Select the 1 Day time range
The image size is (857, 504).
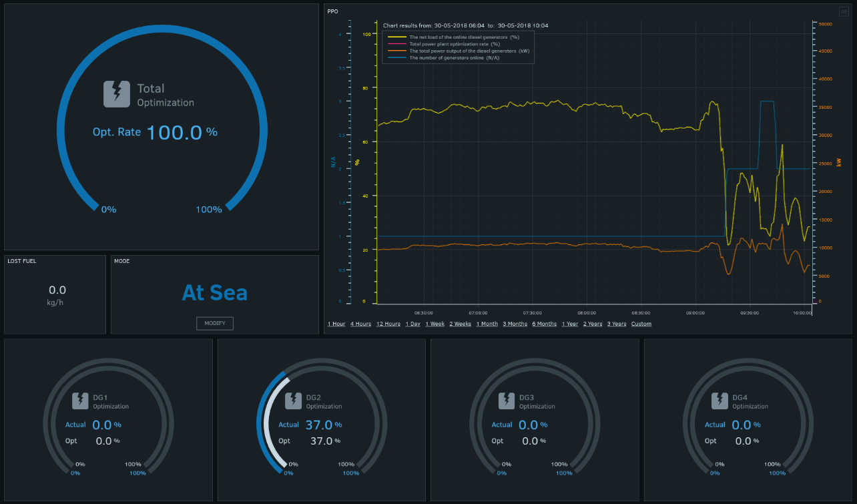[x=412, y=324]
